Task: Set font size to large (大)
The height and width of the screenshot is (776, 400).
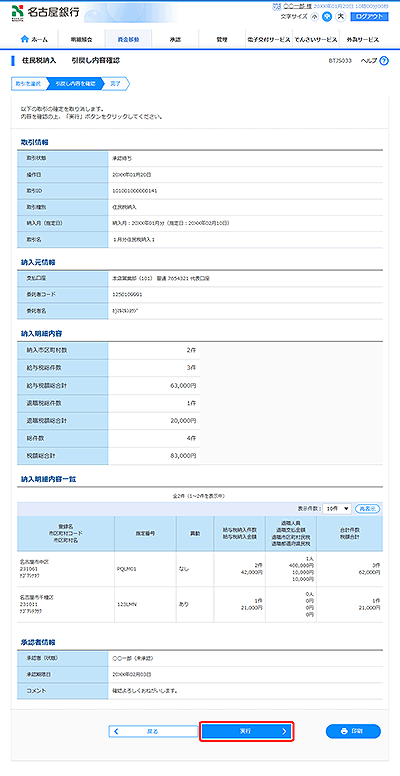Action: [341, 16]
